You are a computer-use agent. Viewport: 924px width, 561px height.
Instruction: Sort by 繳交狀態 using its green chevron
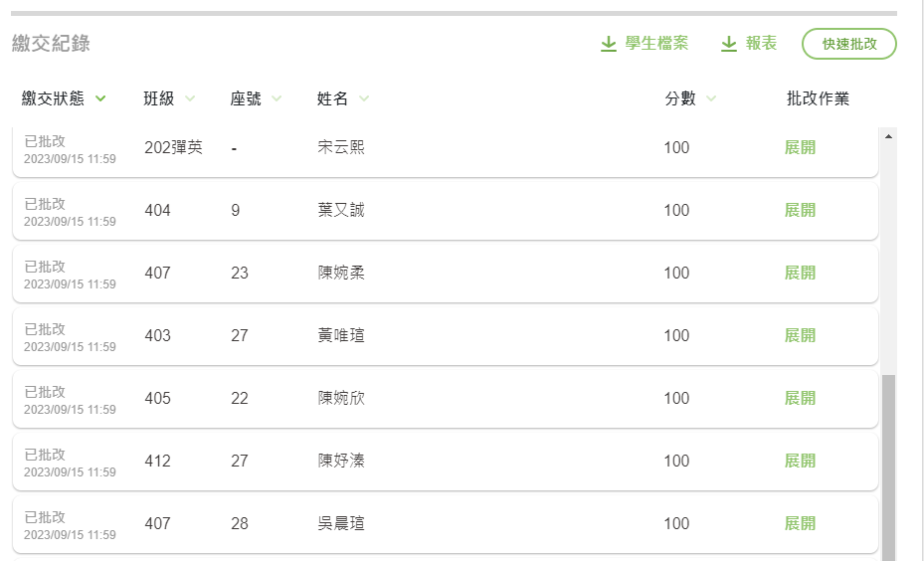pos(100,98)
